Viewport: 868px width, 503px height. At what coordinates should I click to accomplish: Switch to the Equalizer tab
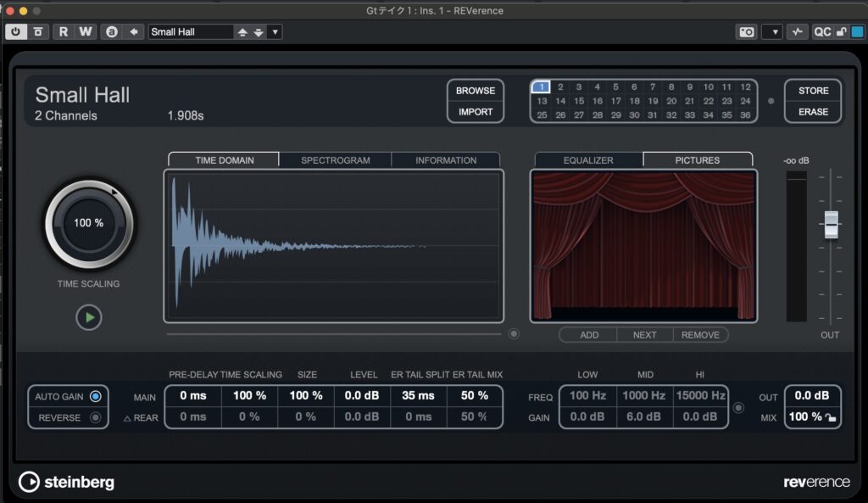point(588,159)
